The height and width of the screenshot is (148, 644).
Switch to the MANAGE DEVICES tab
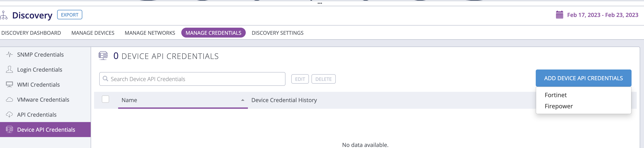click(93, 33)
